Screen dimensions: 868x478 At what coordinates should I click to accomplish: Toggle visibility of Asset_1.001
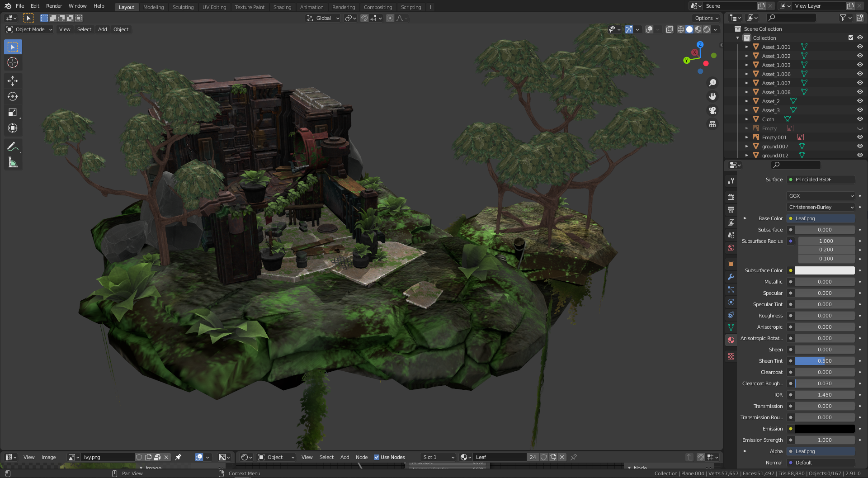(860, 47)
